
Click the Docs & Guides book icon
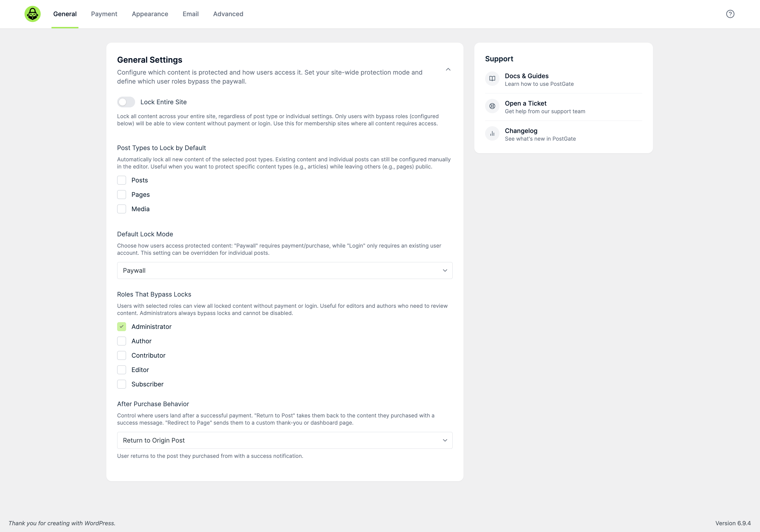click(492, 79)
